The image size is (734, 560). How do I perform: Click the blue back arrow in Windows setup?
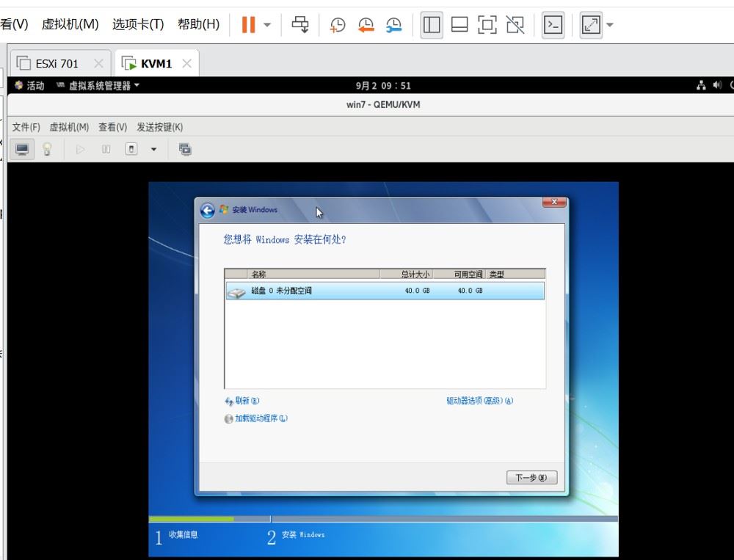click(x=208, y=211)
